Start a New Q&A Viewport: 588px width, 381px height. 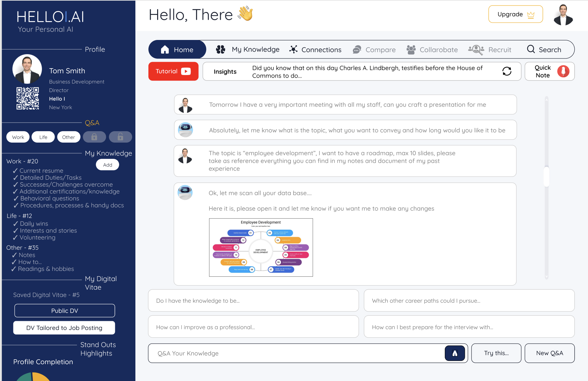tap(549, 353)
